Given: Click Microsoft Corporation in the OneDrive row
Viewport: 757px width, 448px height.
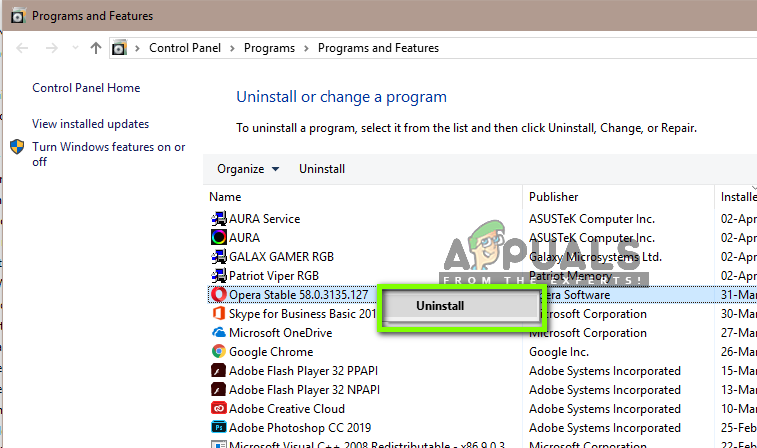Looking at the screenshot, I should click(x=588, y=333).
